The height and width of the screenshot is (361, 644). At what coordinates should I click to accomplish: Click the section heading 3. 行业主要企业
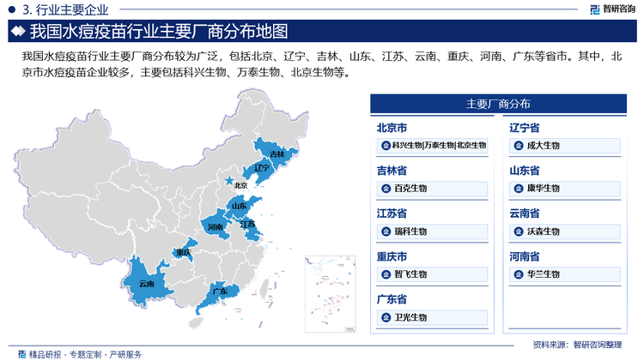(x=65, y=9)
